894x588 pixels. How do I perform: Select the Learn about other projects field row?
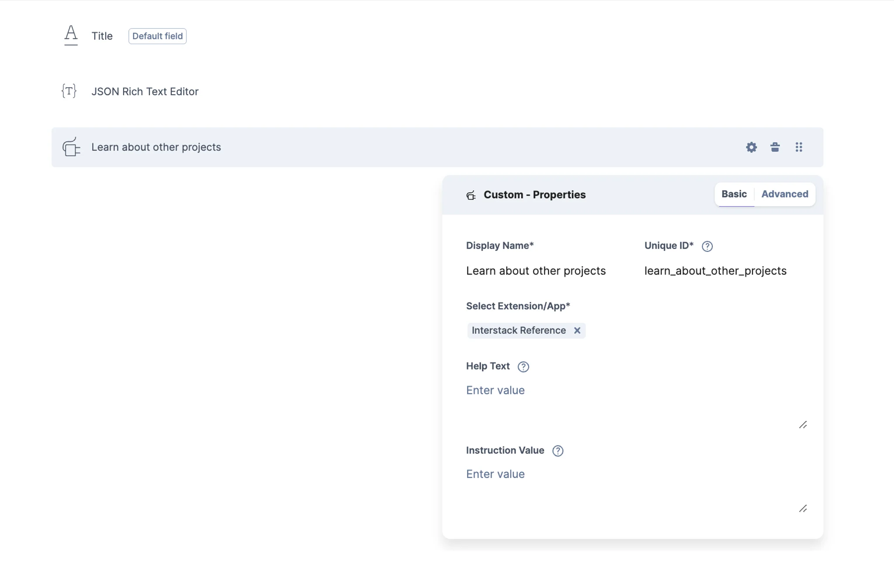pyautogui.click(x=437, y=147)
